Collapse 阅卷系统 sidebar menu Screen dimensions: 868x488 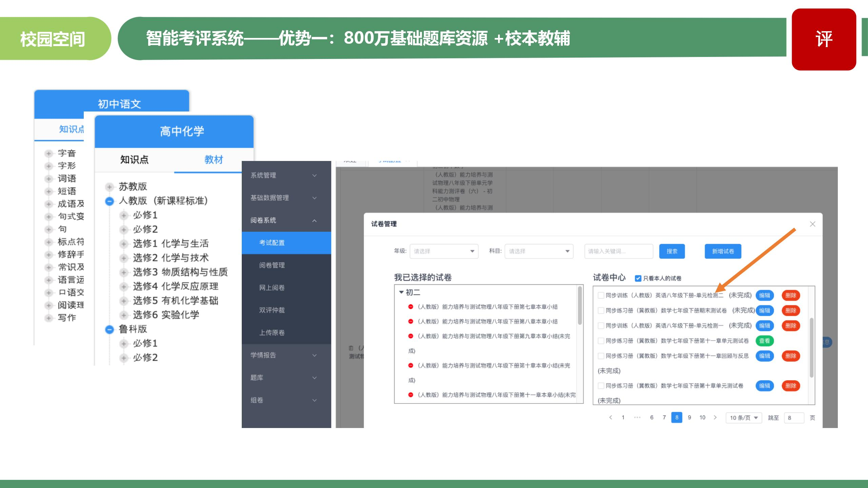(286, 220)
